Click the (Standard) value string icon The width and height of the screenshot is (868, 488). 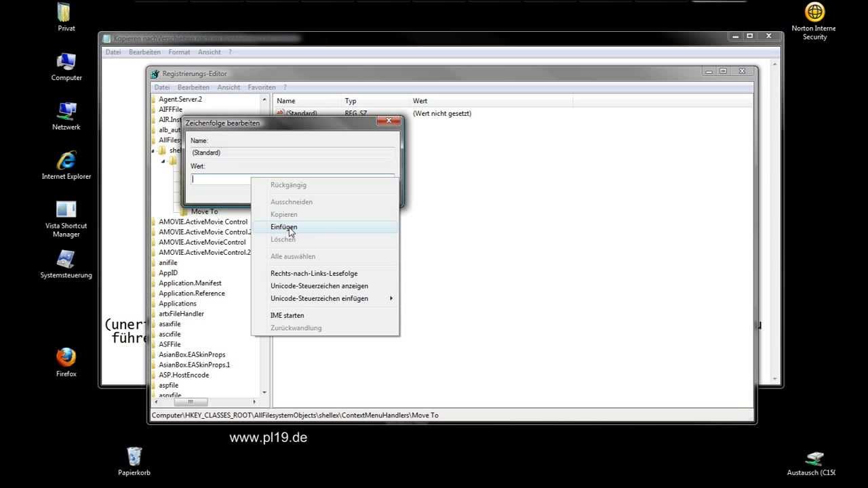[280, 113]
